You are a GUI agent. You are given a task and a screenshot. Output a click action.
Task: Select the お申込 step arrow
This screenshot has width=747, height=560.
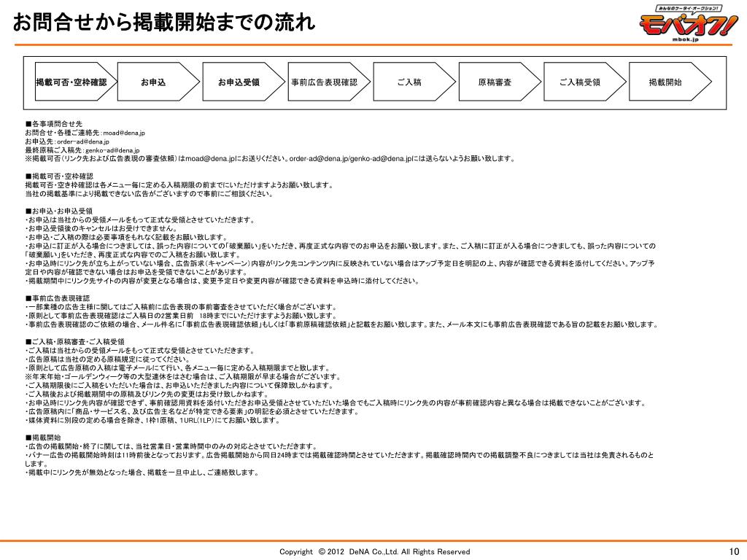coord(158,82)
